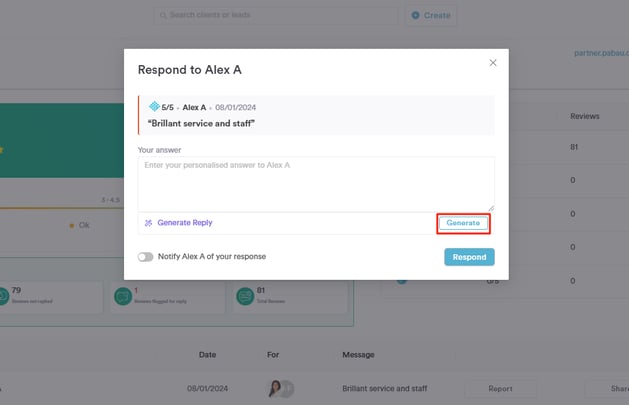Click the resize handle of answer box
This screenshot has width=629, height=405.
[491, 208]
